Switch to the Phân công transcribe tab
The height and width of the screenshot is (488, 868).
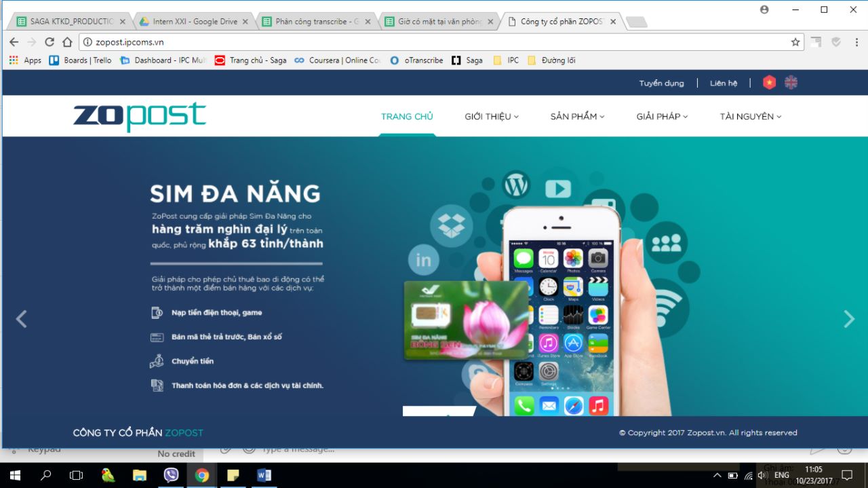[x=315, y=22]
